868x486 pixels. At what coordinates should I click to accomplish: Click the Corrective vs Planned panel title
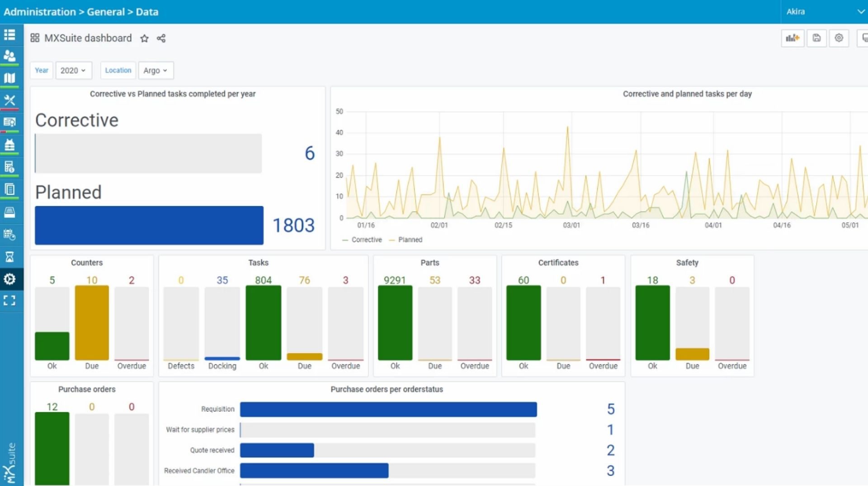point(172,94)
